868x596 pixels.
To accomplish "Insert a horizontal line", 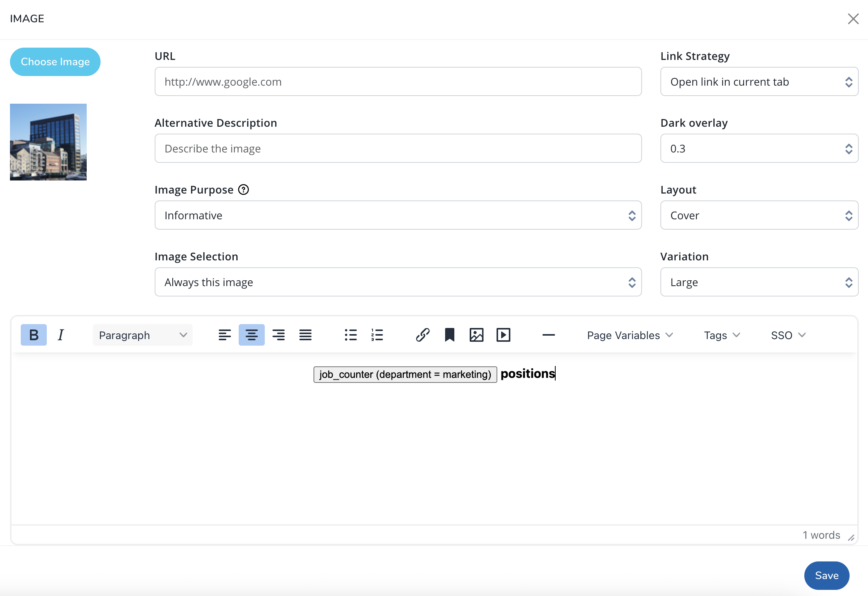I will (x=548, y=335).
